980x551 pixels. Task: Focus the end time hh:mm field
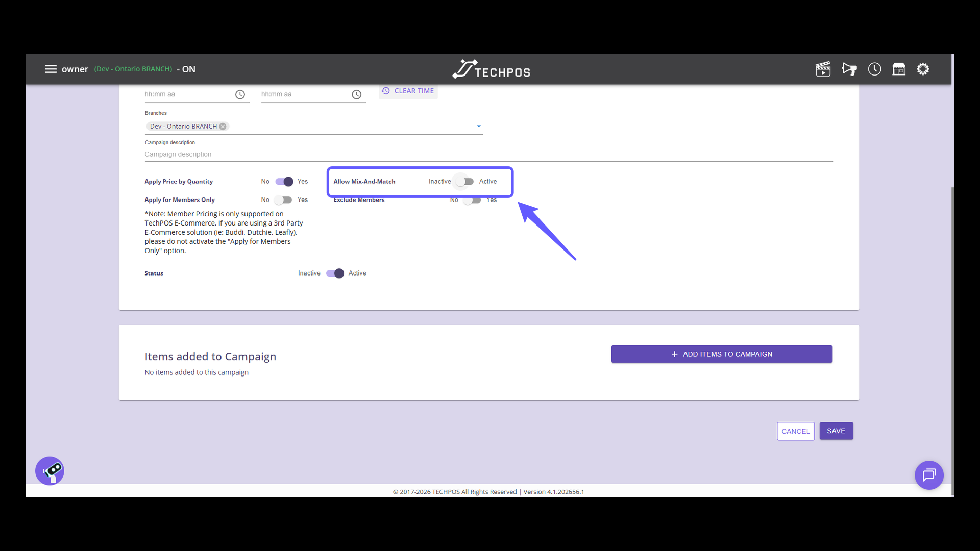click(305, 94)
